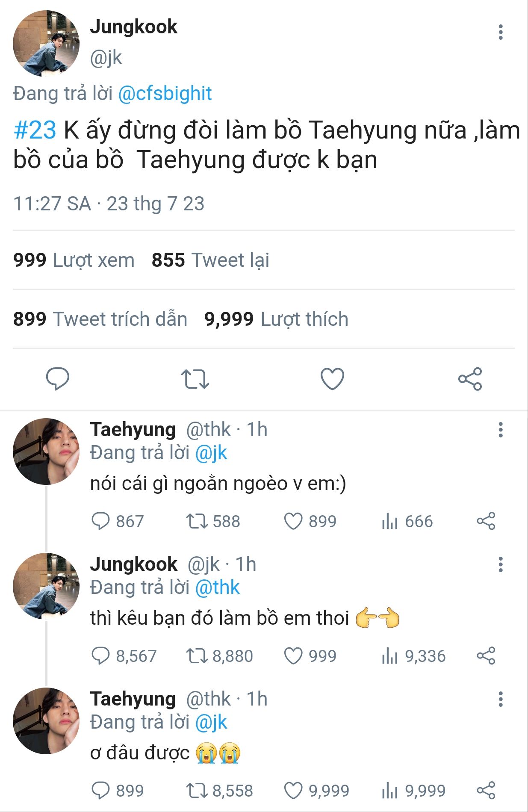Like the main tweet with the heart icon
The width and height of the screenshot is (528, 812).
(x=332, y=379)
